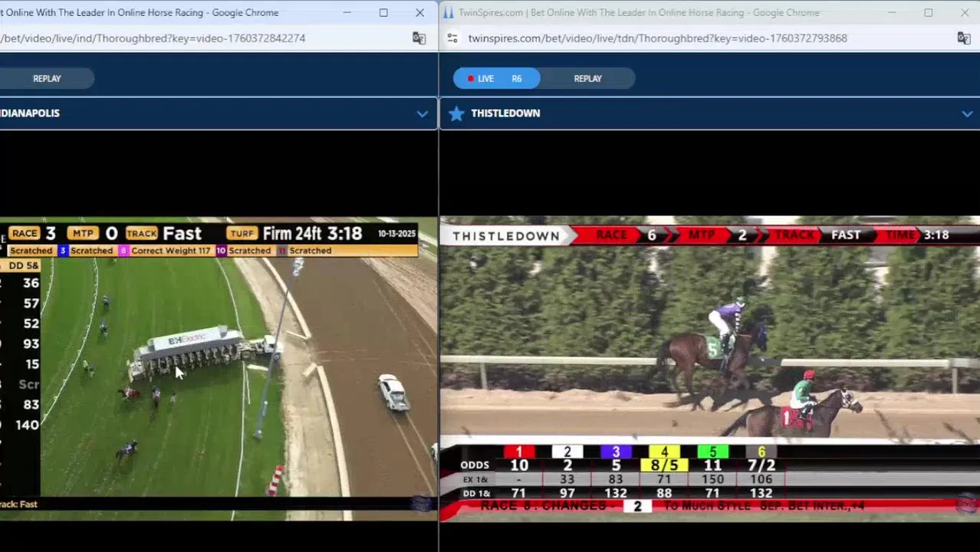The height and width of the screenshot is (552, 980).
Task: Expand the THISTLEDOWN track dropdown chevron
Action: coord(967,113)
